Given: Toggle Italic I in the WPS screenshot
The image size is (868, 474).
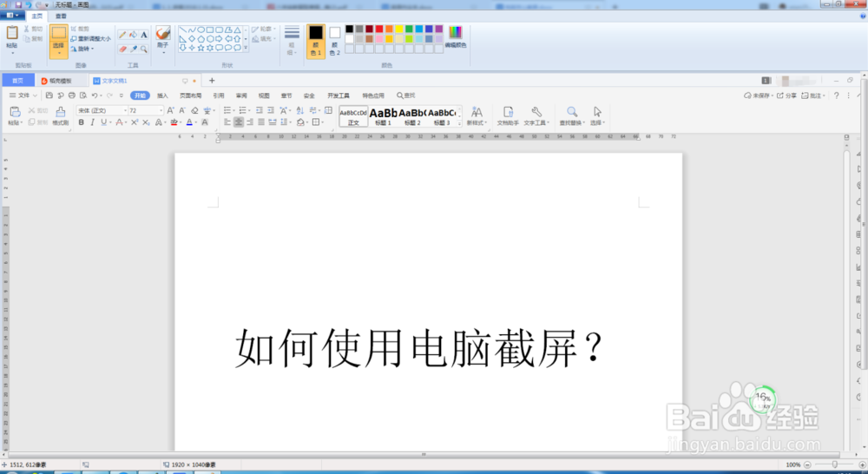Looking at the screenshot, I should [x=92, y=122].
